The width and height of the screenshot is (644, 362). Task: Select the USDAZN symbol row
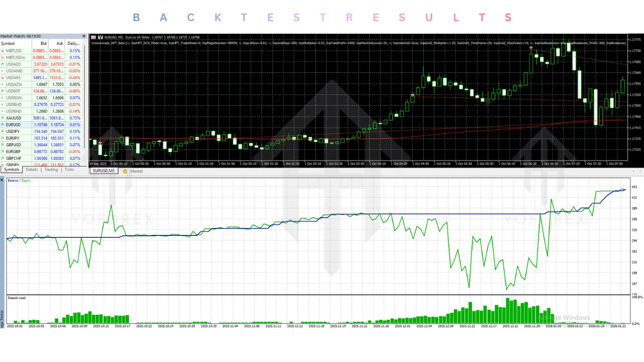tap(41, 84)
